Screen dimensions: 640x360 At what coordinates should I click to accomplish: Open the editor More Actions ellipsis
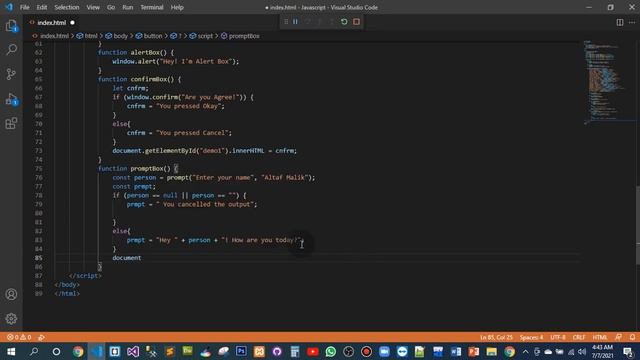click(x=632, y=22)
